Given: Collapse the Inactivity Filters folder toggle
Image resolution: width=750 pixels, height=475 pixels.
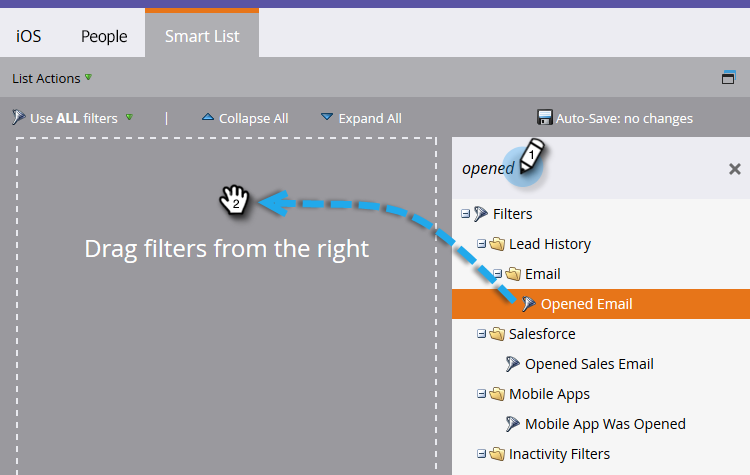Looking at the screenshot, I should [x=482, y=453].
